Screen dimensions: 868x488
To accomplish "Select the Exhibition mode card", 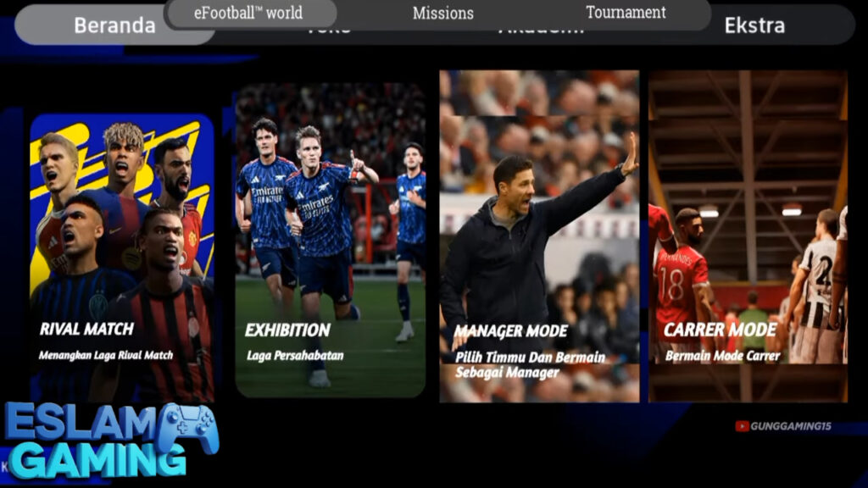I will 331,240.
